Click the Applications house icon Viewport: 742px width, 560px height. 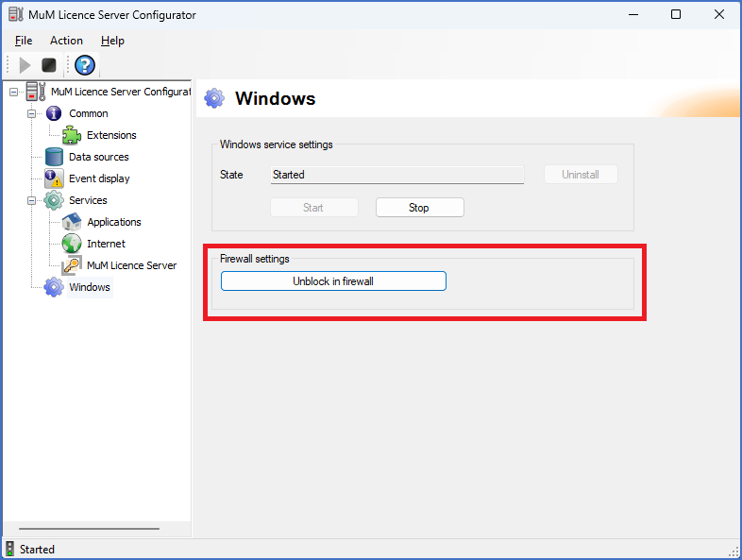[x=72, y=222]
